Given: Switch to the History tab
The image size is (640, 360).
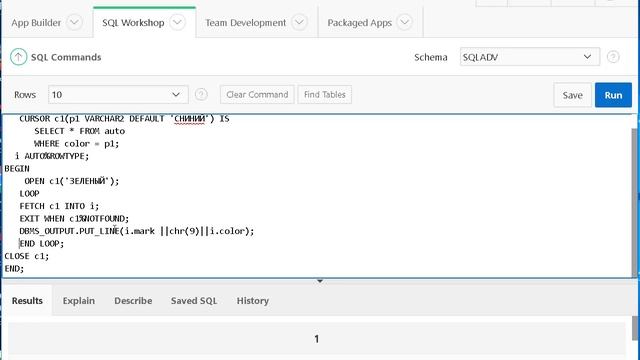Looking at the screenshot, I should 253,301.
